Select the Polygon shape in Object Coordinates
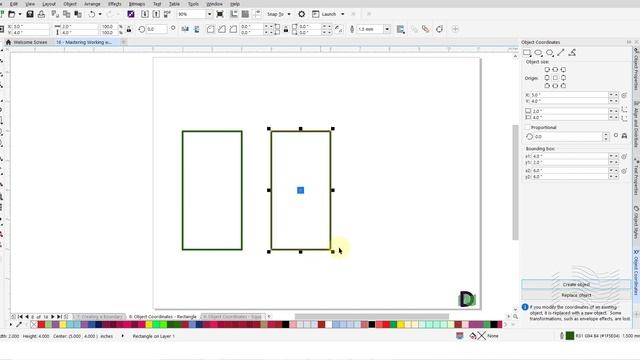Viewport: 640px width, 360px height. [x=550, y=53]
